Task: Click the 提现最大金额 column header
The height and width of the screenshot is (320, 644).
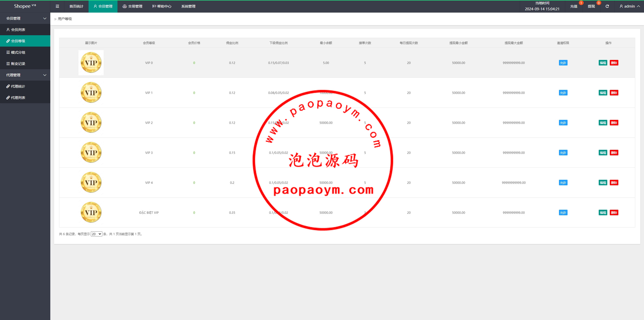Action: pyautogui.click(x=514, y=43)
